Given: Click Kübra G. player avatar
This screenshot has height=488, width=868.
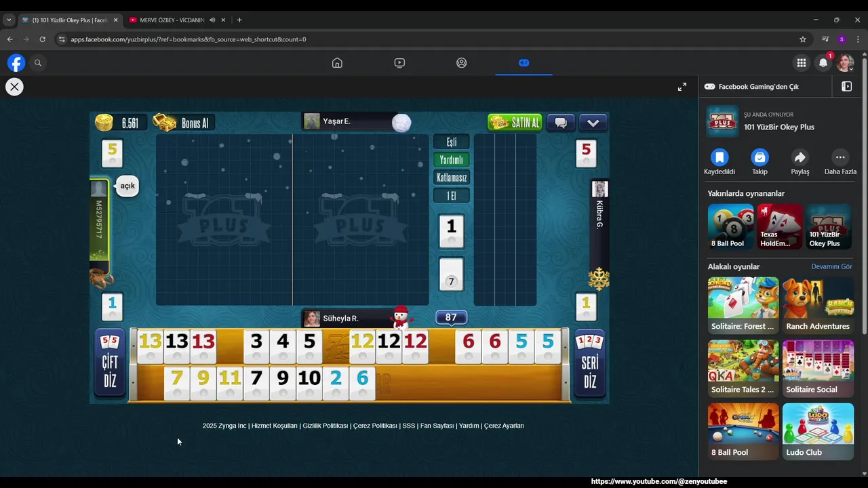Looking at the screenshot, I should (599, 189).
